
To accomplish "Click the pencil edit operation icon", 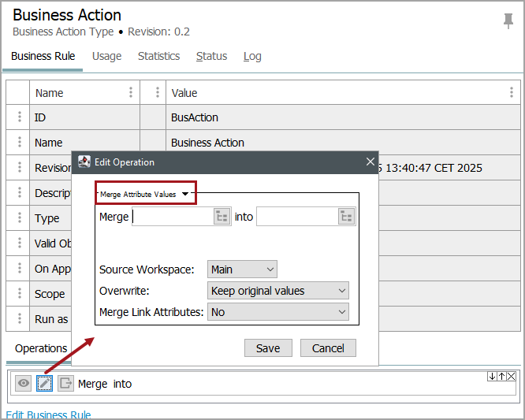I will point(45,383).
